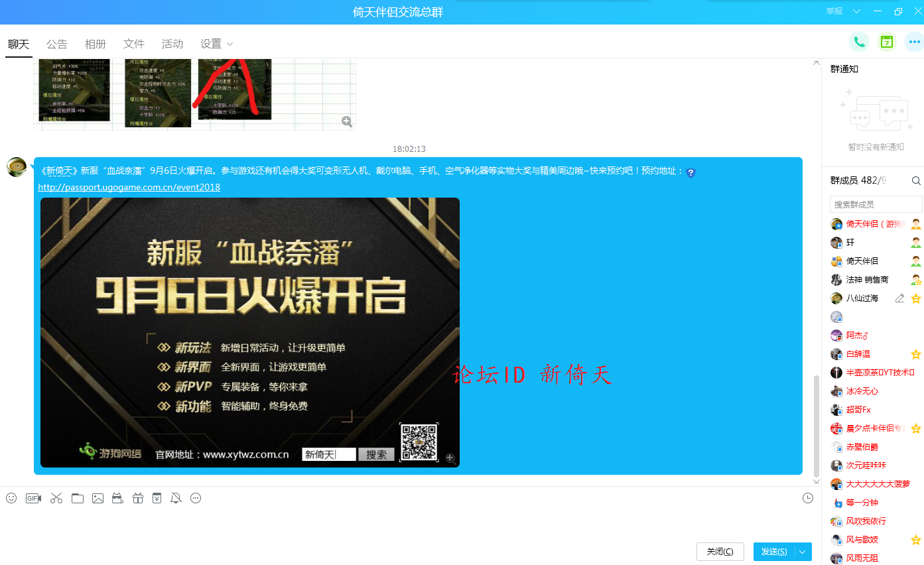Click the blue question mark after 预约地址
This screenshot has height=565, width=924.
pos(691,173)
